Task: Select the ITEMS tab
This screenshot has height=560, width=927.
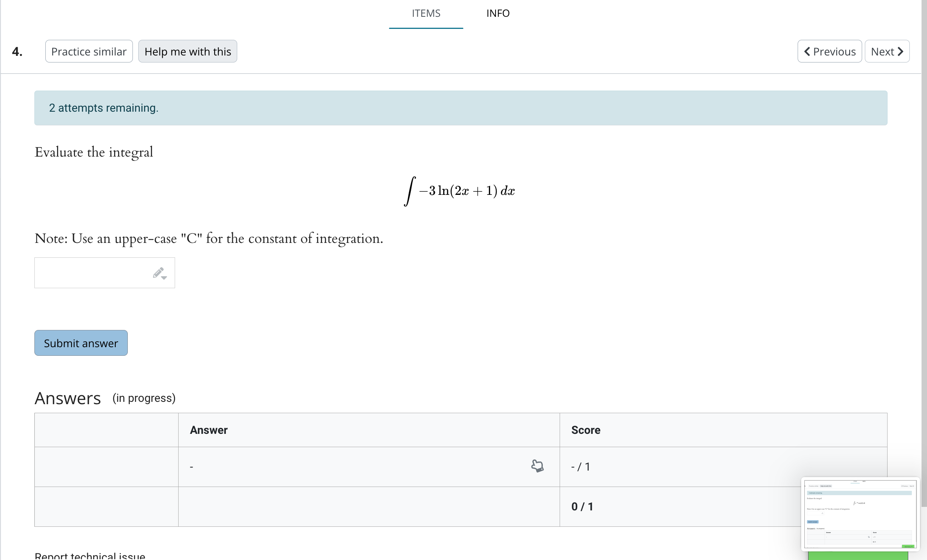Action: [426, 13]
